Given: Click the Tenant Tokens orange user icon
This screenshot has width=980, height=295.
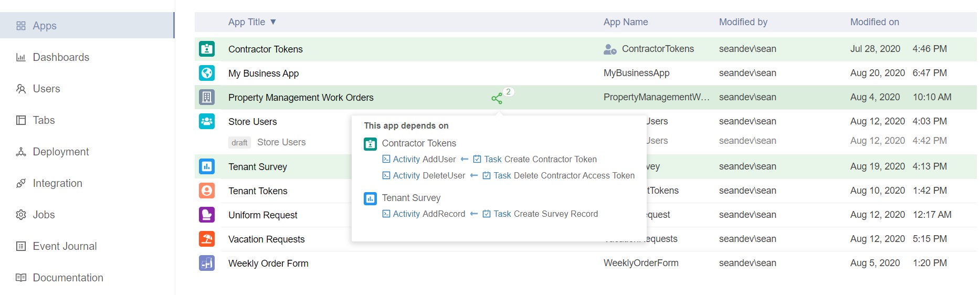Looking at the screenshot, I should pyautogui.click(x=207, y=191).
